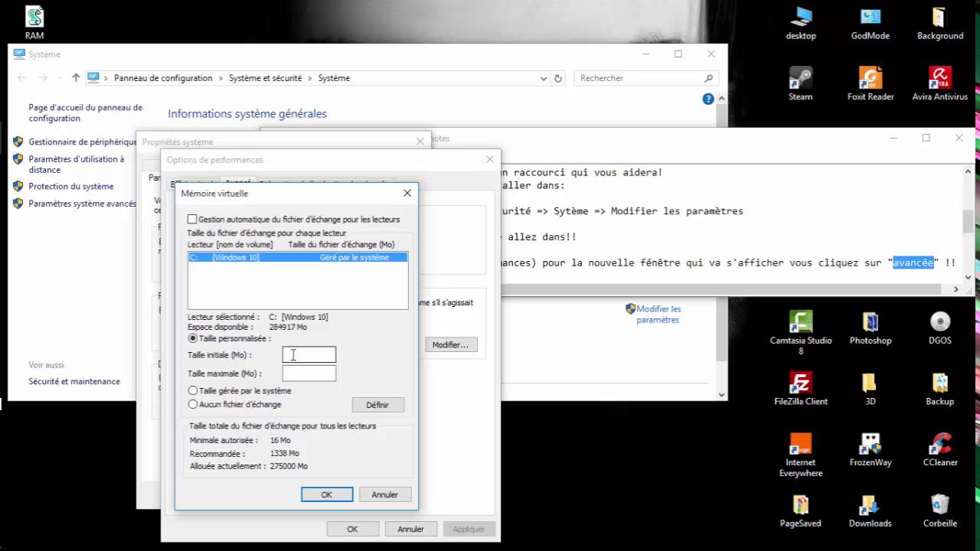Select drive C: [Windows 10] row
980x551 pixels.
pyautogui.click(x=298, y=257)
